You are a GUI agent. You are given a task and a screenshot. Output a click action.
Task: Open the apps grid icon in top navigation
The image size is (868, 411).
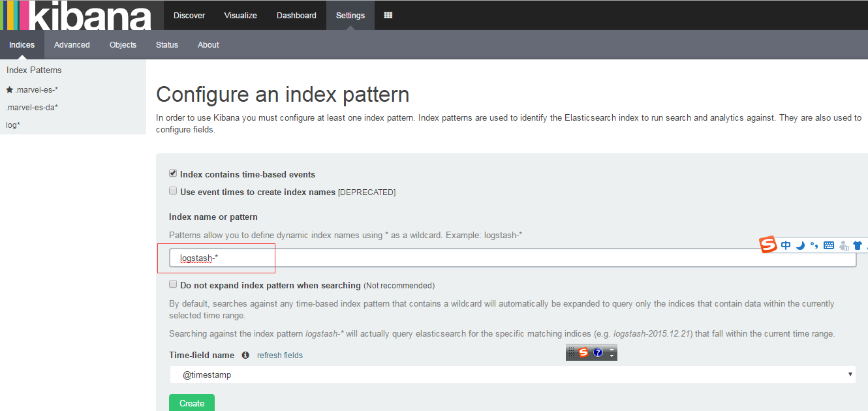click(x=388, y=15)
